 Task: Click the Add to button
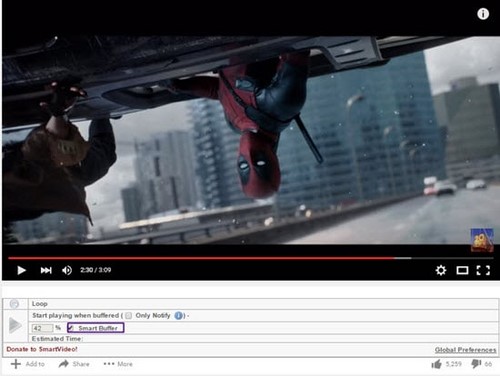point(28,364)
